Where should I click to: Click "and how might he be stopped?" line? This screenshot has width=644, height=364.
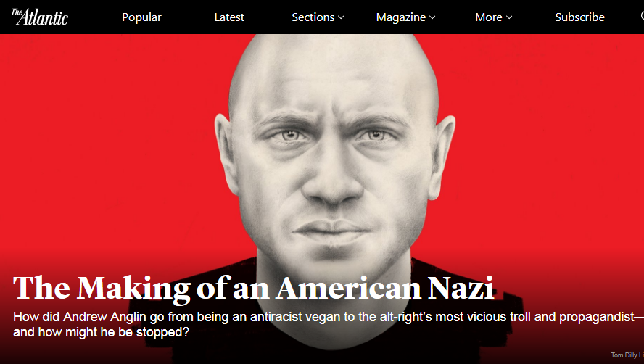point(101,332)
